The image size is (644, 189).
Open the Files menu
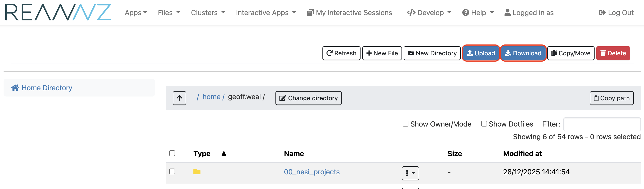click(x=169, y=12)
